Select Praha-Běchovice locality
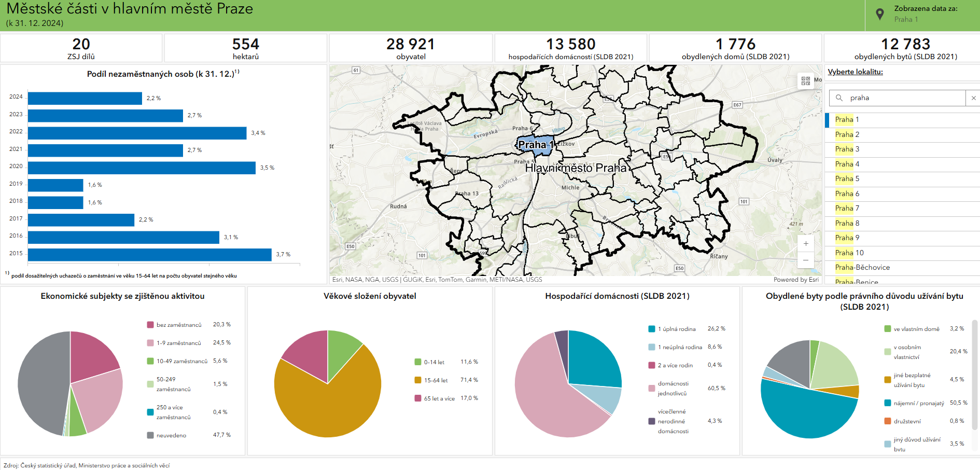 coord(862,267)
